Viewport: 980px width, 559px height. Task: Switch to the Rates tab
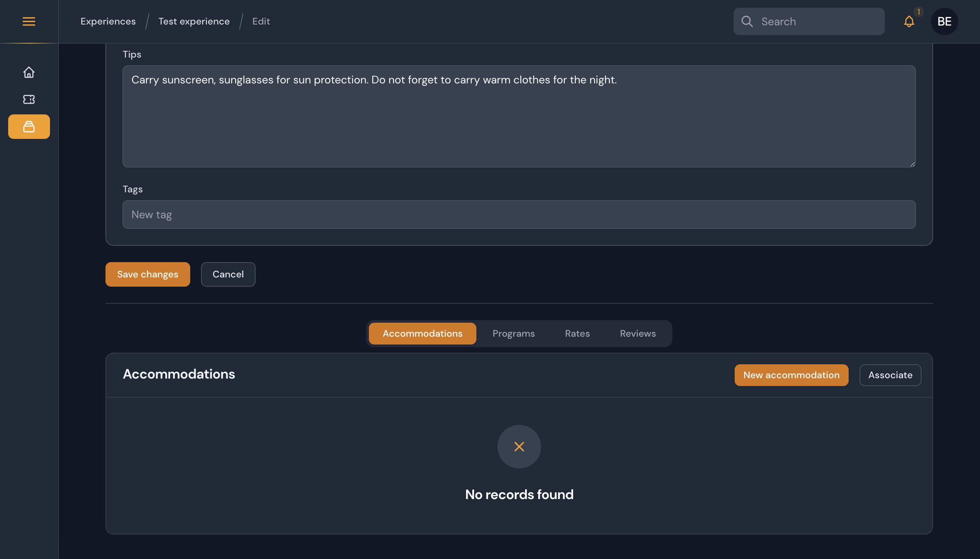pos(577,333)
